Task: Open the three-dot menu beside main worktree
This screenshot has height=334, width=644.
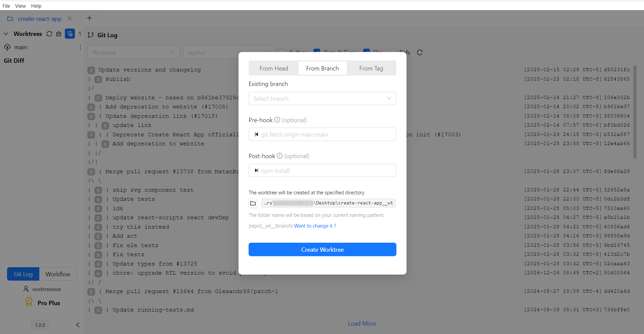Action: [80, 47]
